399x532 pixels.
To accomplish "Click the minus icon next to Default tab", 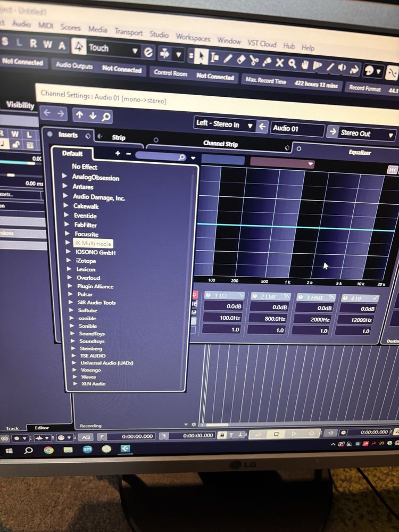I will point(129,154).
